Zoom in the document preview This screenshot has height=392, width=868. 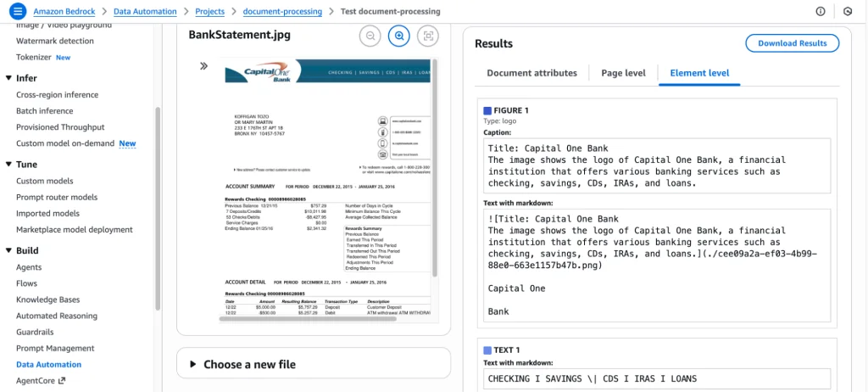click(399, 36)
